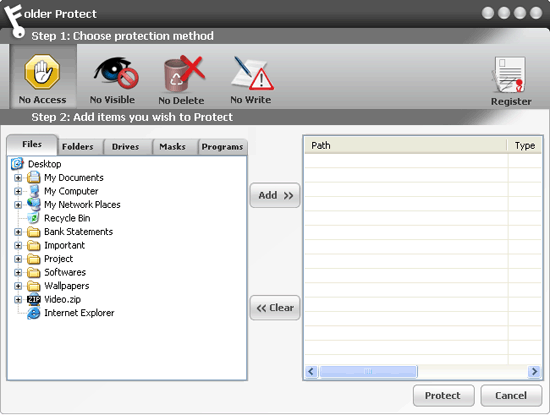Click the Project folder icon
This screenshot has width=550, height=415.
pyautogui.click(x=34, y=259)
